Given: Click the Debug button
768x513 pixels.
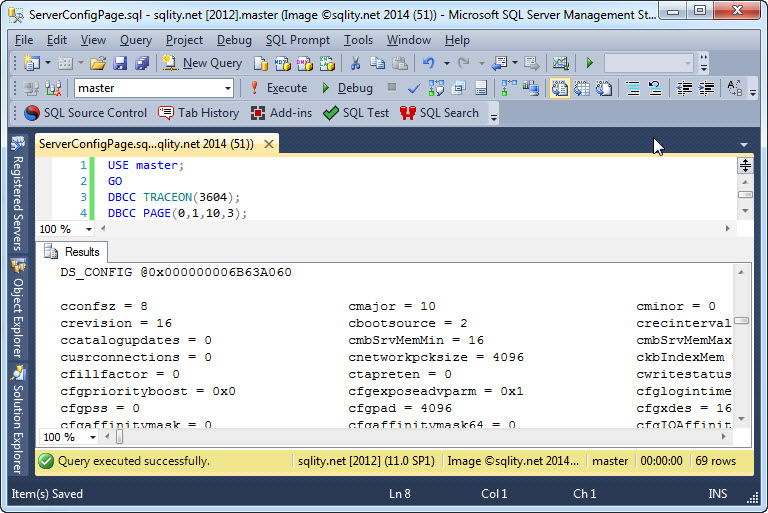Looking at the screenshot, I should point(347,88).
